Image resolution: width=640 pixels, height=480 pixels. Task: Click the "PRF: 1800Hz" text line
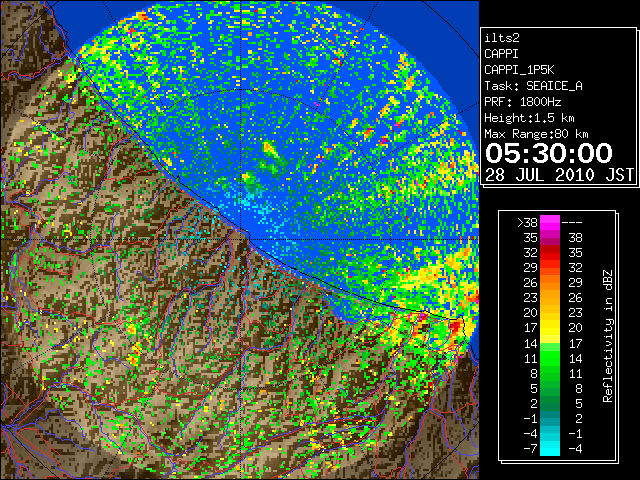[522, 102]
